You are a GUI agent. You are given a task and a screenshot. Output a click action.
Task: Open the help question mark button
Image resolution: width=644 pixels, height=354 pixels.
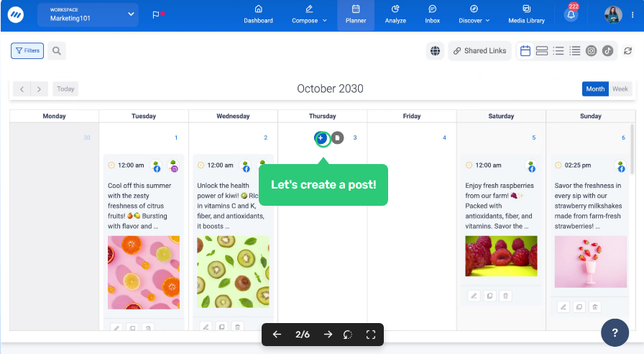[615, 332]
